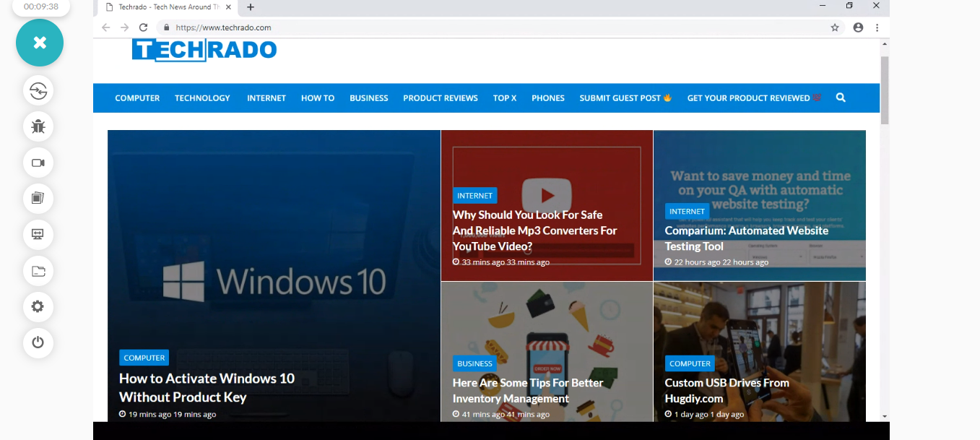End session with the power icon

pyautogui.click(x=38, y=342)
